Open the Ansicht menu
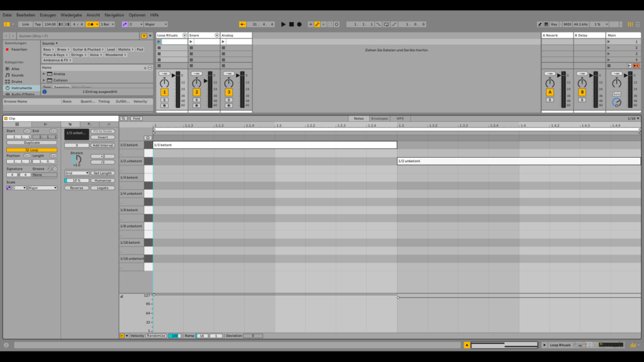Screen dimensions: 644x362 click(x=93, y=15)
